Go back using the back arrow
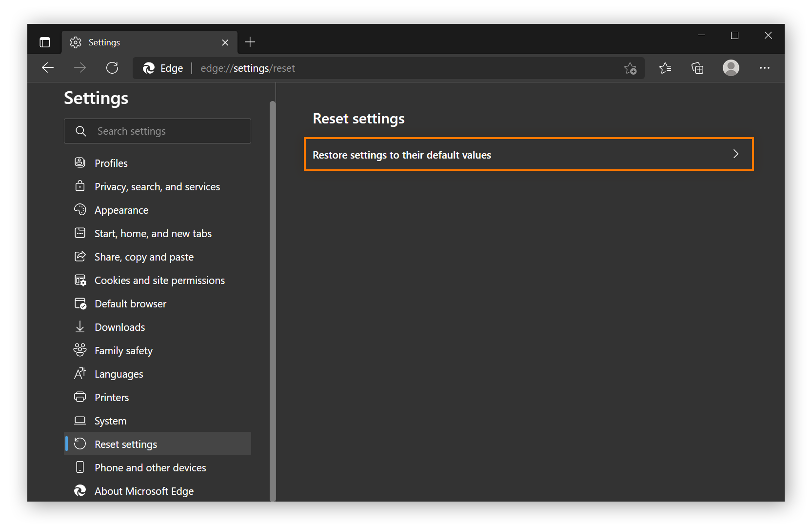 point(48,68)
